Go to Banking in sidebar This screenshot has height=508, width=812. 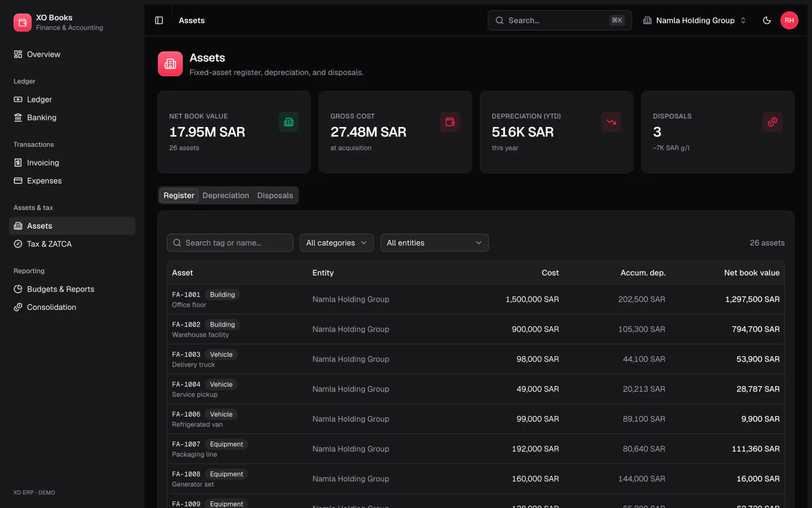click(x=72, y=117)
